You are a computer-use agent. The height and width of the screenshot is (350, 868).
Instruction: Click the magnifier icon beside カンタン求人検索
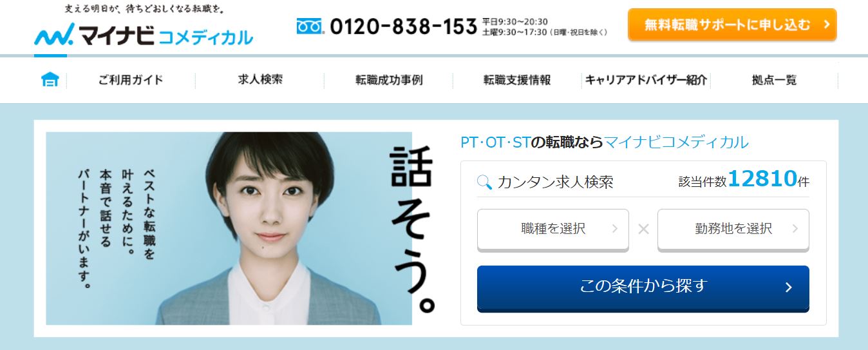click(x=485, y=182)
